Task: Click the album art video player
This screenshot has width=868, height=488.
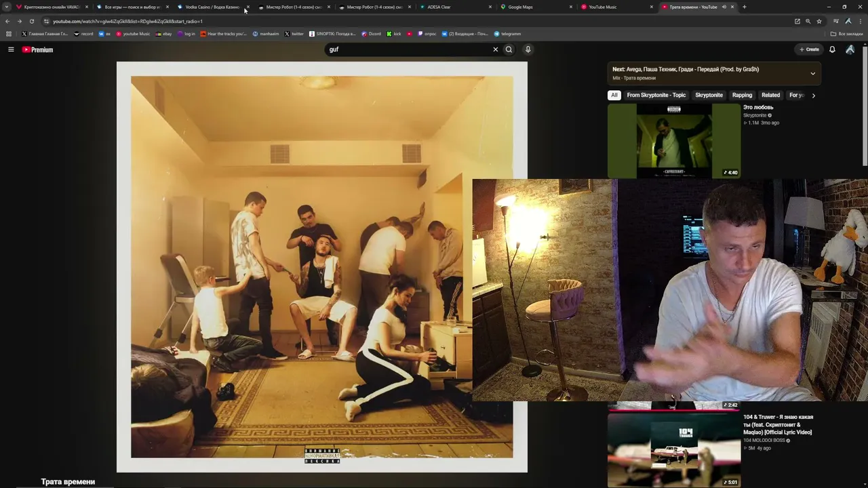Action: click(x=322, y=267)
